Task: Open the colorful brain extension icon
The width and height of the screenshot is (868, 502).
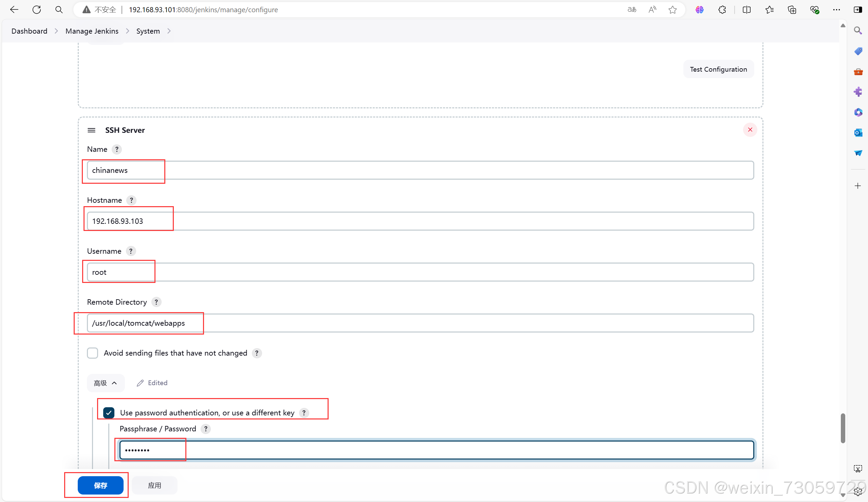Action: click(x=700, y=10)
